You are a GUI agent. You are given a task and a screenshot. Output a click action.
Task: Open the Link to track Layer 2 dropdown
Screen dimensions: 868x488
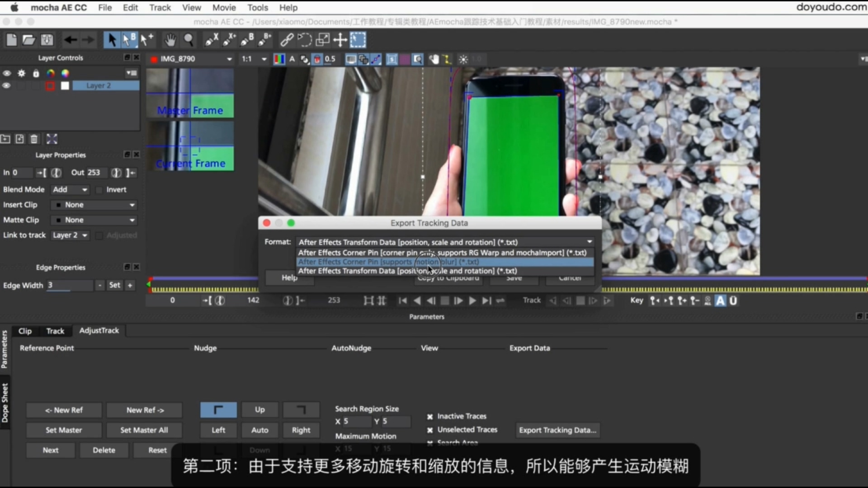[x=70, y=235]
